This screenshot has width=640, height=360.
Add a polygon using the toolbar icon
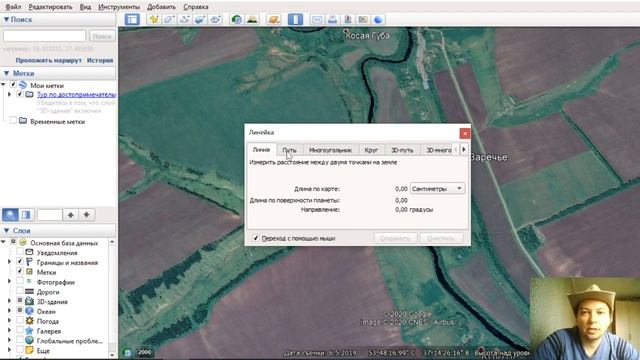[169, 19]
